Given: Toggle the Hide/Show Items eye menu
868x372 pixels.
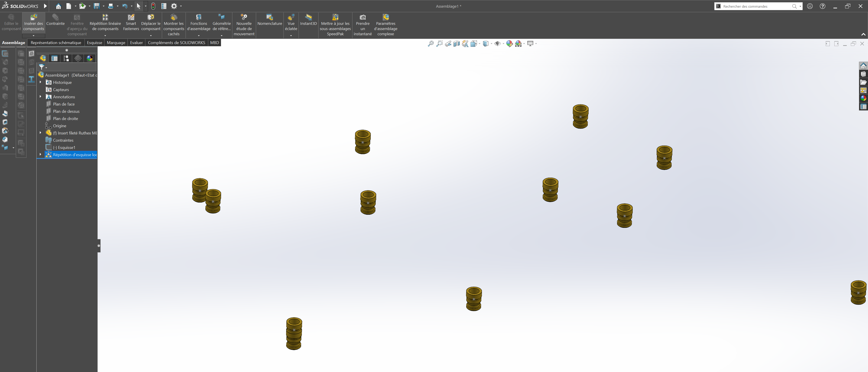Looking at the screenshot, I should click(498, 43).
